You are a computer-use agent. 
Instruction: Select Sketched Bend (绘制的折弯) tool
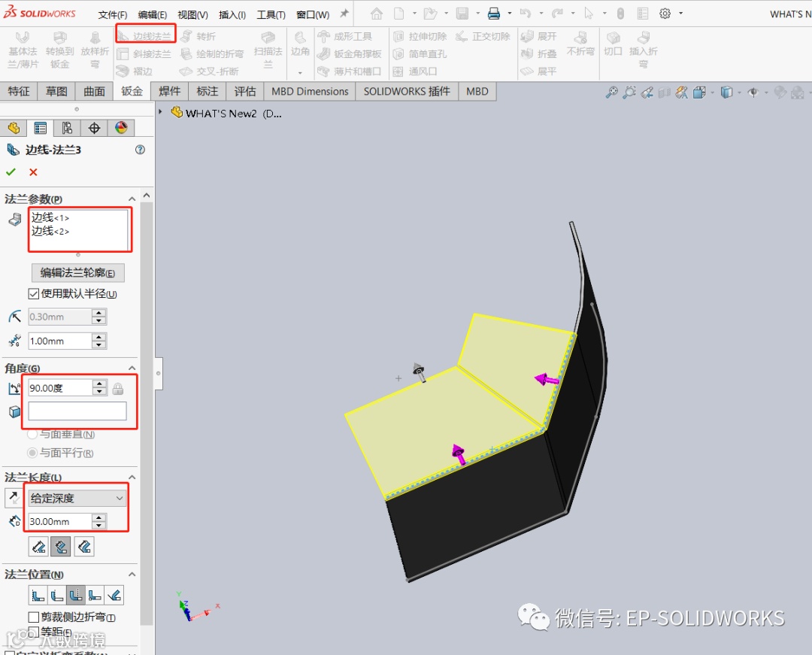(212, 54)
